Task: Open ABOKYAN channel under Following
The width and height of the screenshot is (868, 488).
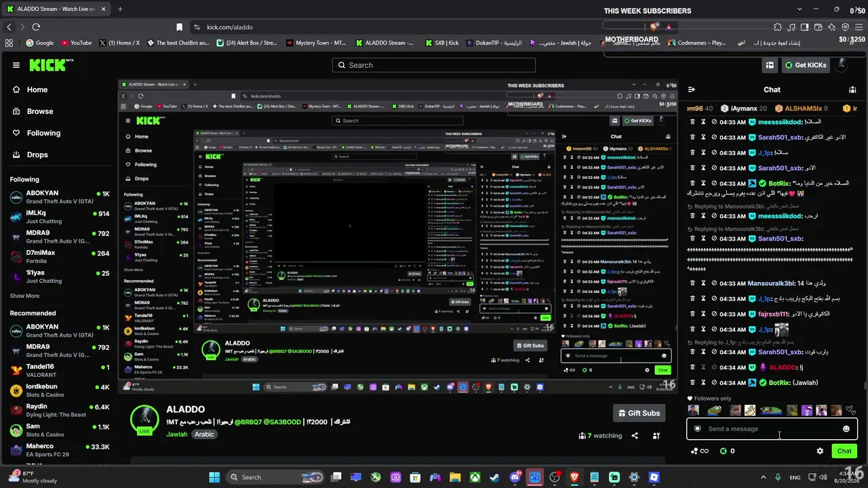Action: tap(60, 197)
